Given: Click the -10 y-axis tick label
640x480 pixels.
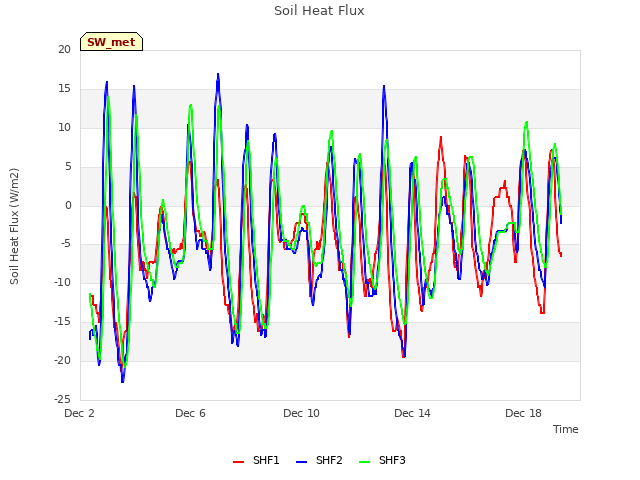Looking at the screenshot, I should point(63,282).
